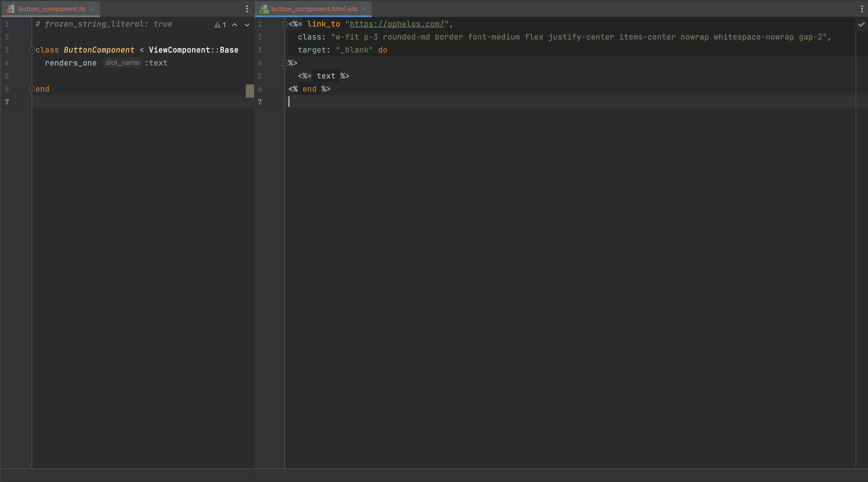The height and width of the screenshot is (482, 868).
Task: Go to previous highlighted problem arrow
Action: [x=235, y=25]
